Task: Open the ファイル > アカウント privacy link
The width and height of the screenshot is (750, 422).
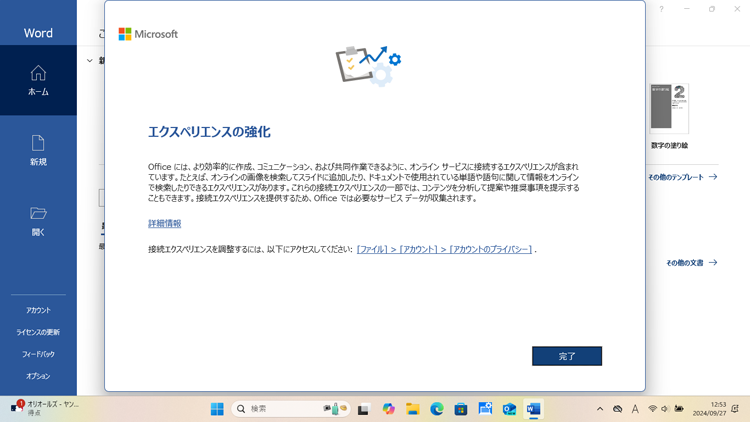Action: [x=444, y=249]
